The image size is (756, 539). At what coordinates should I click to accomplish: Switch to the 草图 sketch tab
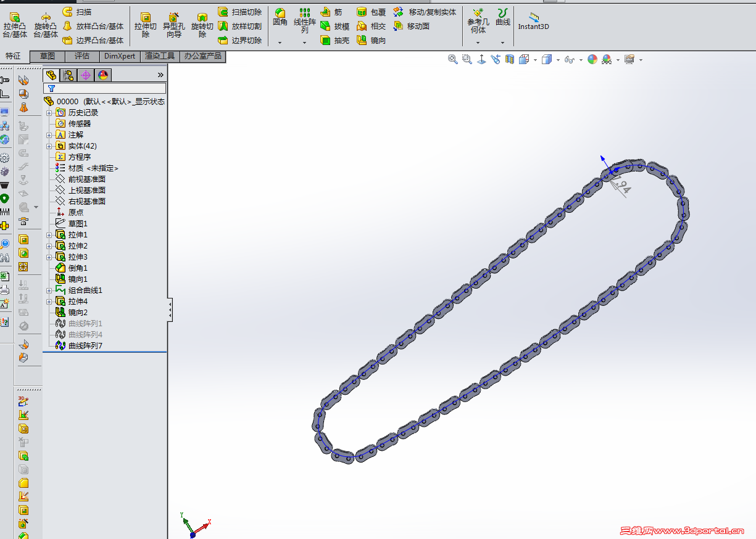48,56
